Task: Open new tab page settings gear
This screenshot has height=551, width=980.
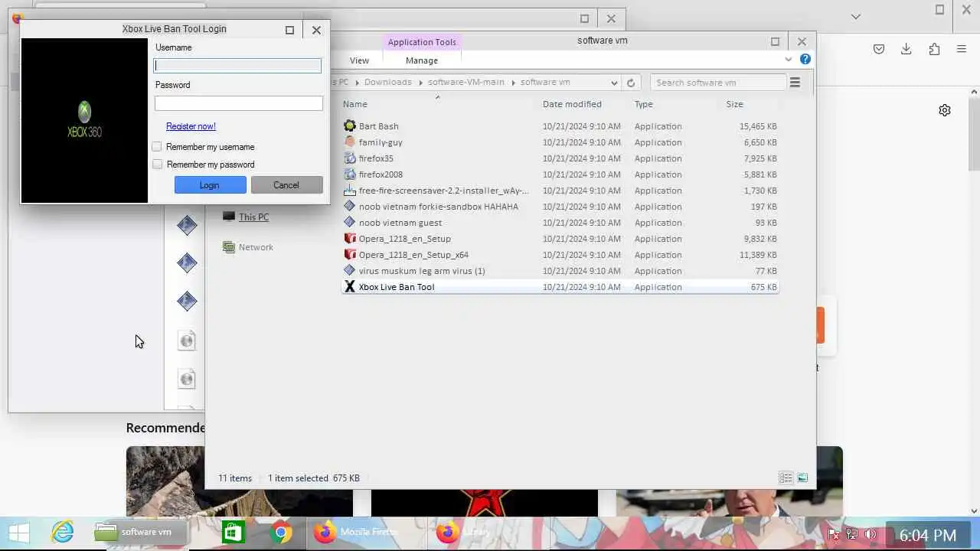Action: (945, 110)
